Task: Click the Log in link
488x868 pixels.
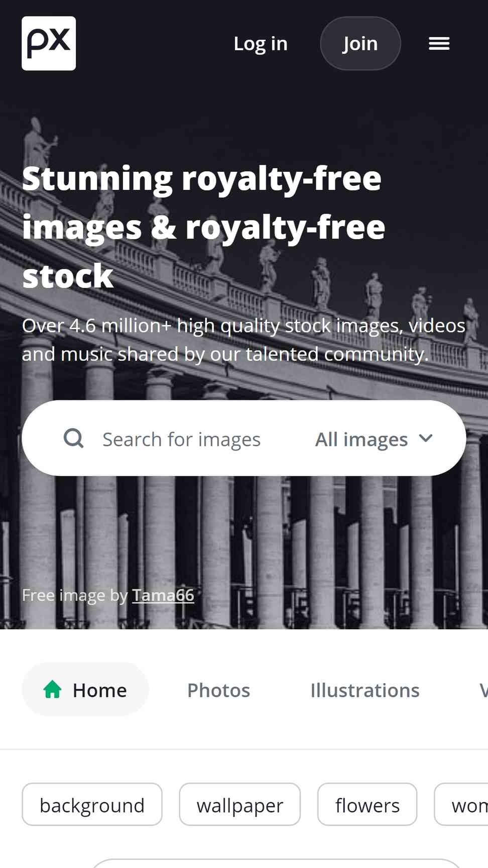Action: (261, 44)
